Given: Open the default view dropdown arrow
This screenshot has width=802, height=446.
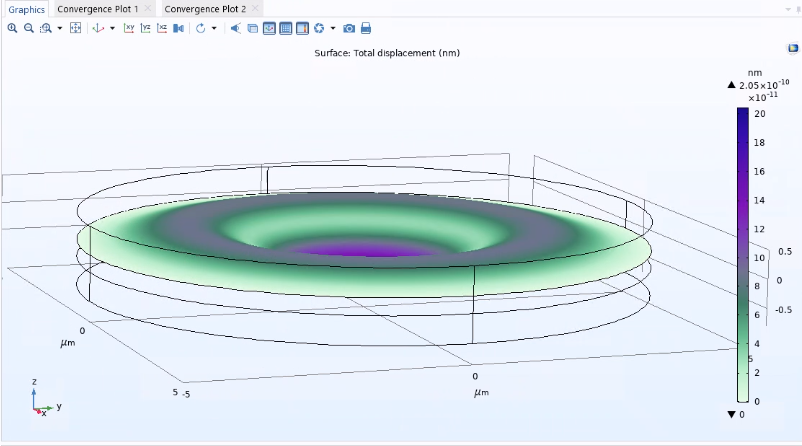Looking at the screenshot, I should 112,29.
